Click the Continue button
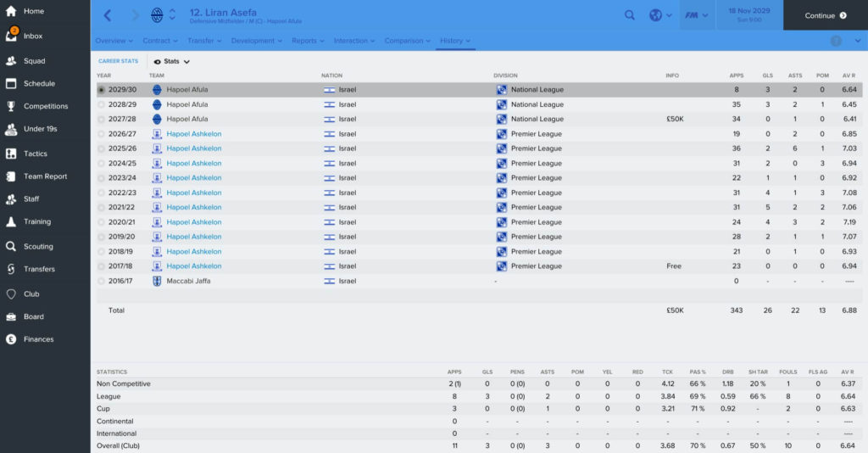This screenshot has height=453, width=868. click(826, 15)
